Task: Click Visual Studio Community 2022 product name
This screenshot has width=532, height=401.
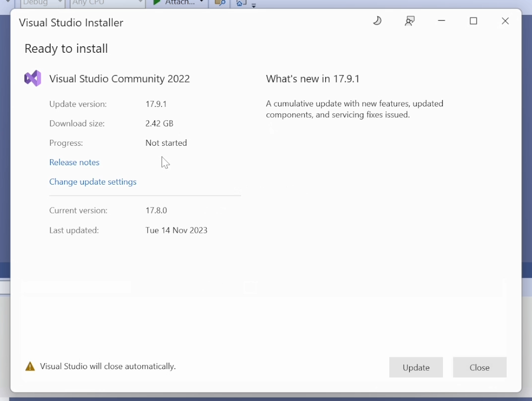Action: click(x=119, y=79)
